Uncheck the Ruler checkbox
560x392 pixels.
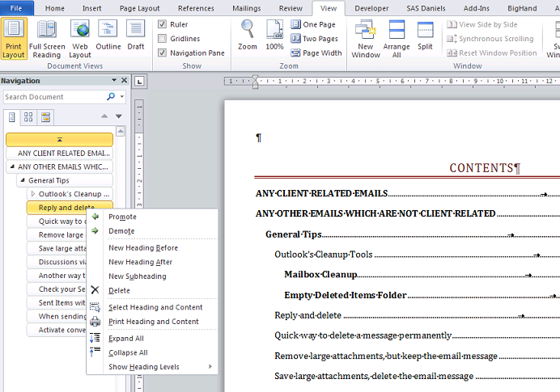(x=163, y=24)
